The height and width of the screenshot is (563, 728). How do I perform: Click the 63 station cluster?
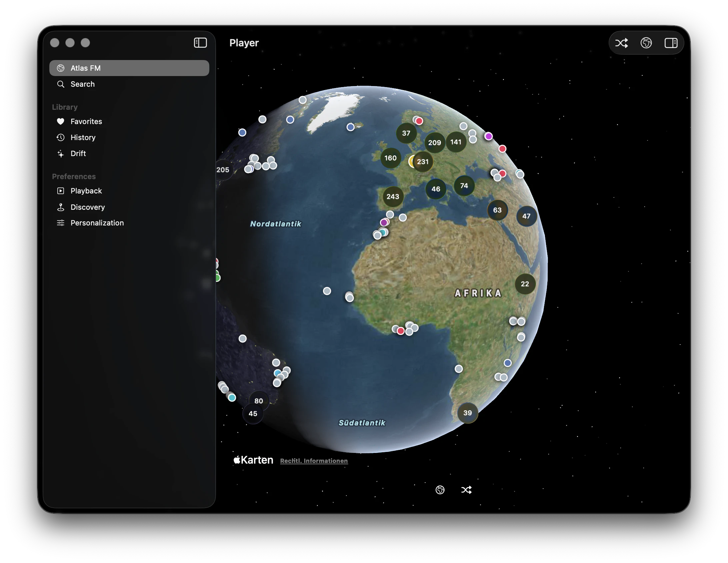pyautogui.click(x=497, y=210)
